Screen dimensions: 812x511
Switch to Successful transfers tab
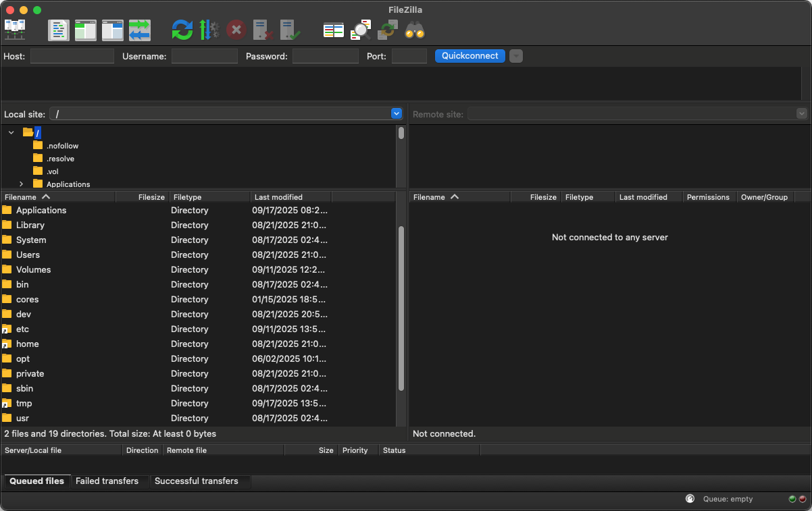(x=196, y=481)
